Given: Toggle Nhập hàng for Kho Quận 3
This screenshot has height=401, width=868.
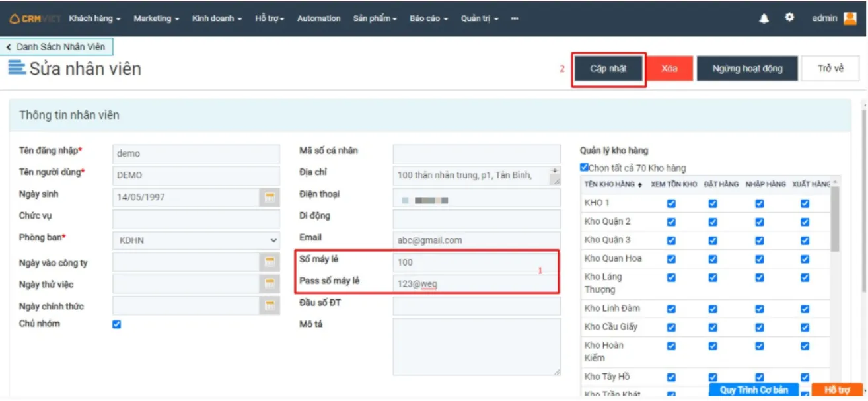Looking at the screenshot, I should [x=760, y=240].
